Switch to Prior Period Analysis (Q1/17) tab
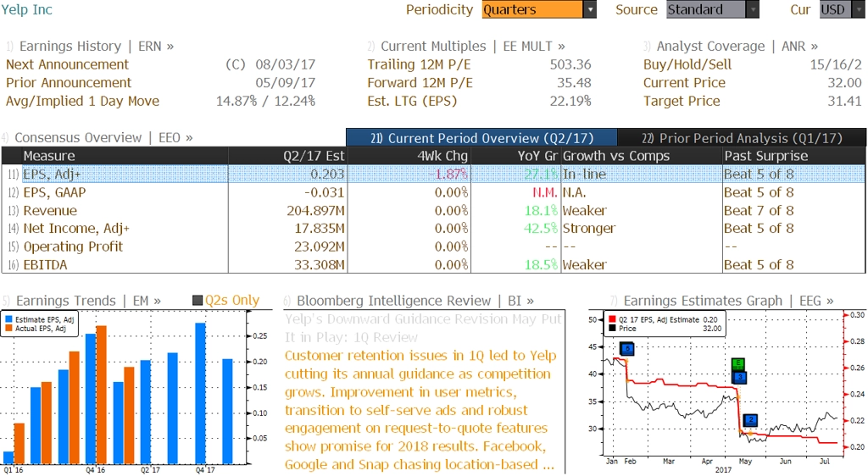The height and width of the screenshot is (476, 868). coord(742,138)
